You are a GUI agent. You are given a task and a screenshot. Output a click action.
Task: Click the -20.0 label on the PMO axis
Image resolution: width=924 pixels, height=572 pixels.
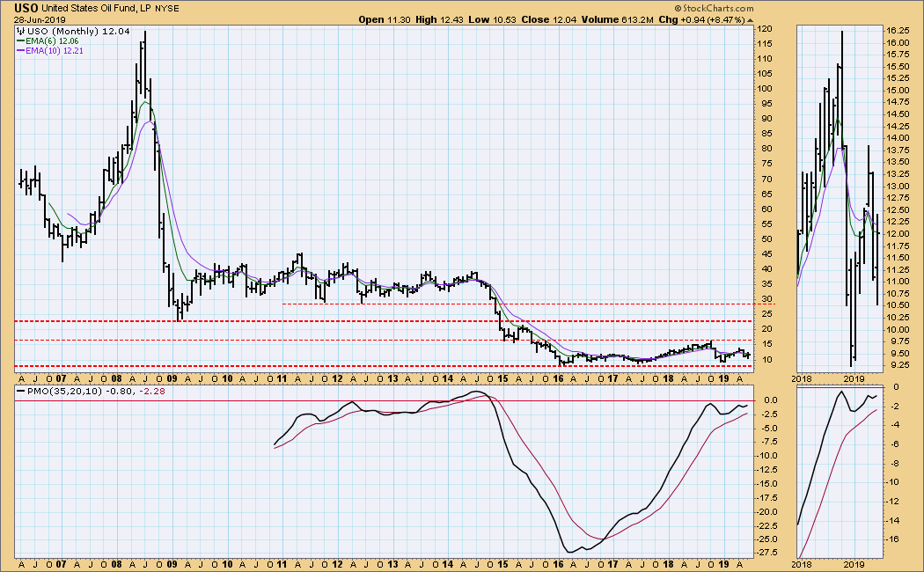coord(766,512)
